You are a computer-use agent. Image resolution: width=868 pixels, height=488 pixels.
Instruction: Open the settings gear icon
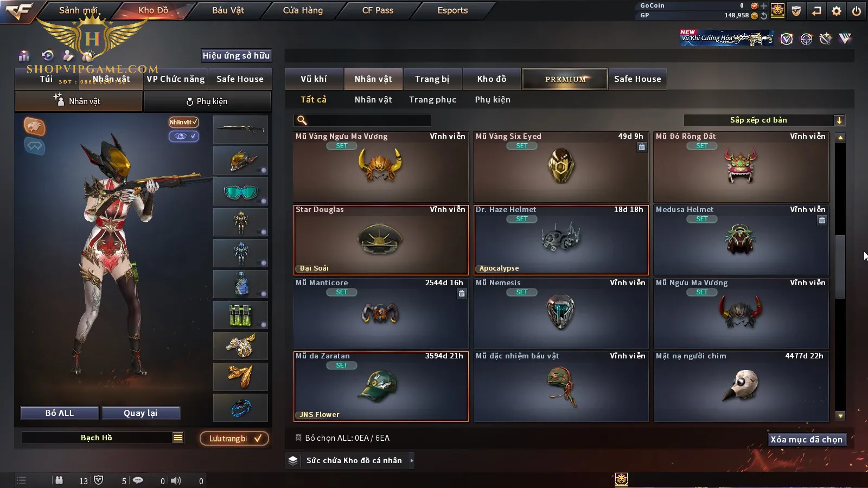pyautogui.click(x=837, y=11)
